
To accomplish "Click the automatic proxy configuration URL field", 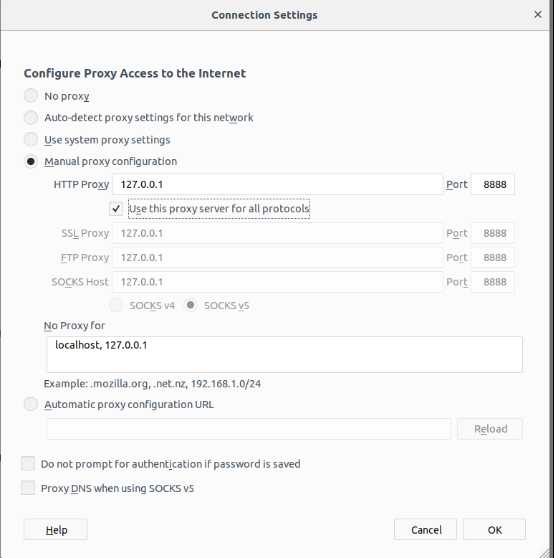I will 249,429.
